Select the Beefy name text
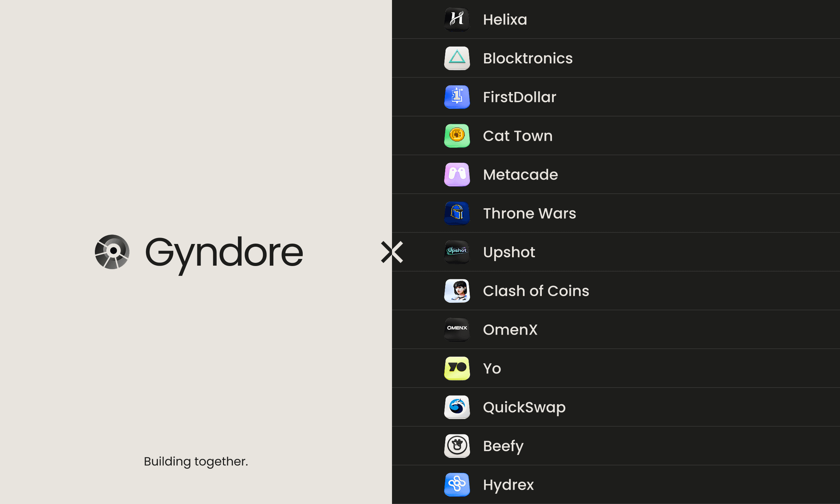The width and height of the screenshot is (840, 504). point(503,447)
